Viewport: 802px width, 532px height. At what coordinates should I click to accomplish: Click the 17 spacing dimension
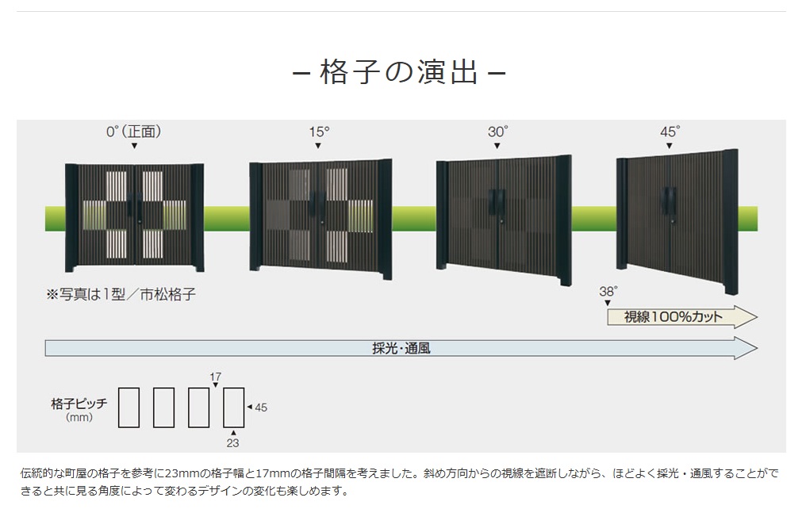coord(215,377)
